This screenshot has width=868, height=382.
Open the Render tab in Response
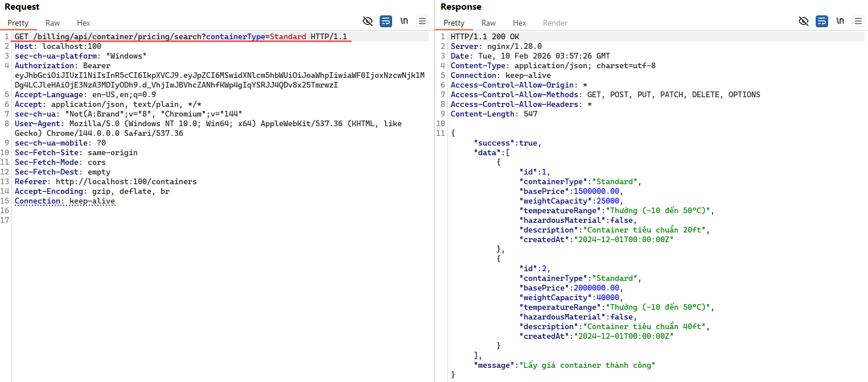click(x=555, y=23)
